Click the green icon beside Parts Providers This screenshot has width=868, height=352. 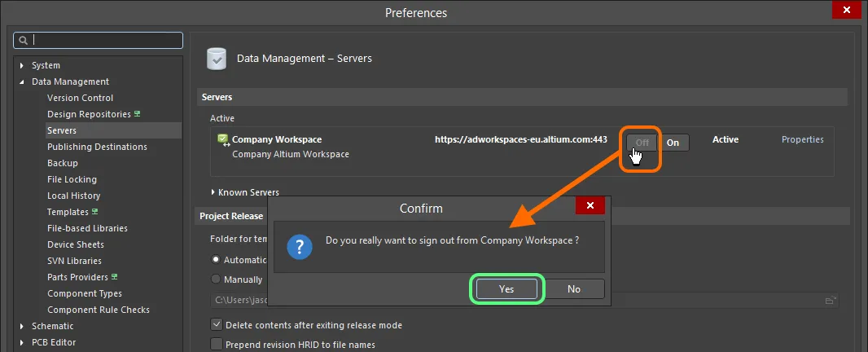tap(115, 276)
